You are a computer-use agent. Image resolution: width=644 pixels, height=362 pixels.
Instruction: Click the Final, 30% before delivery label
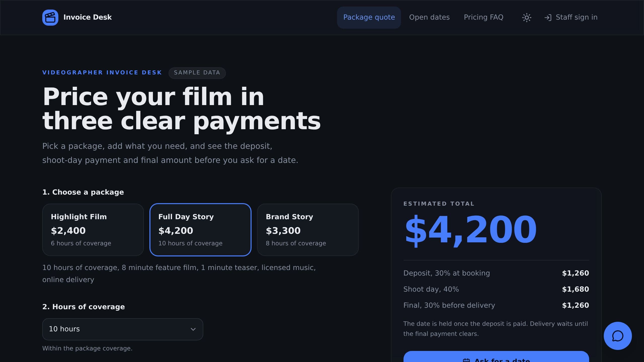click(x=449, y=305)
